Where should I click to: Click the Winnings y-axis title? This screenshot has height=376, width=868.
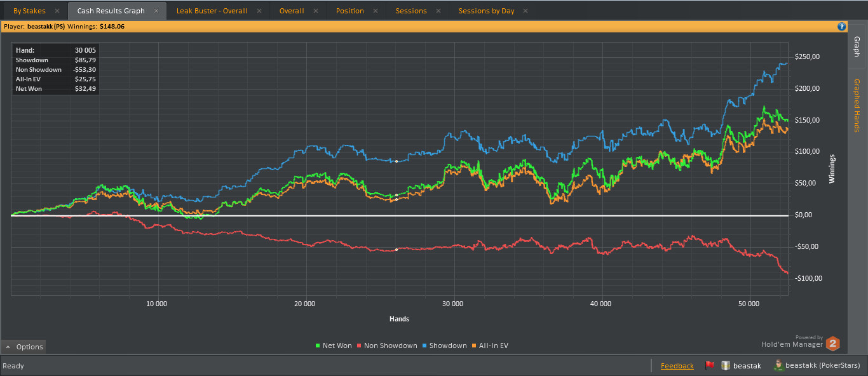point(832,169)
